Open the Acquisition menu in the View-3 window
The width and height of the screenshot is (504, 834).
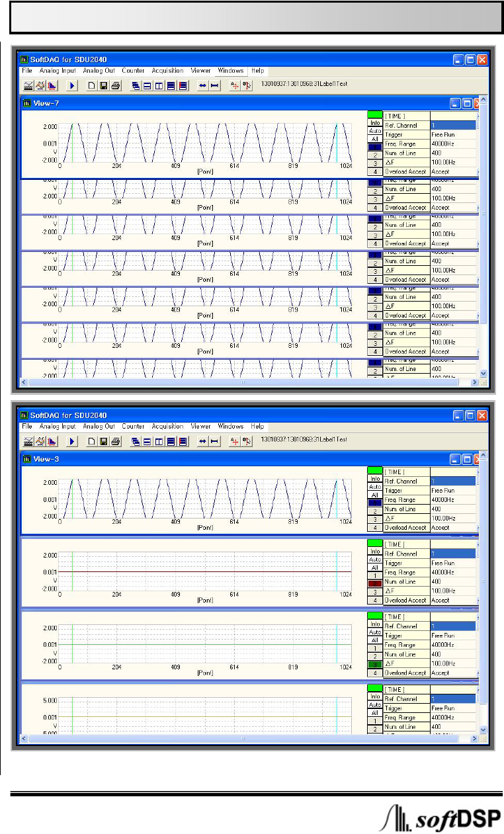[x=167, y=427]
